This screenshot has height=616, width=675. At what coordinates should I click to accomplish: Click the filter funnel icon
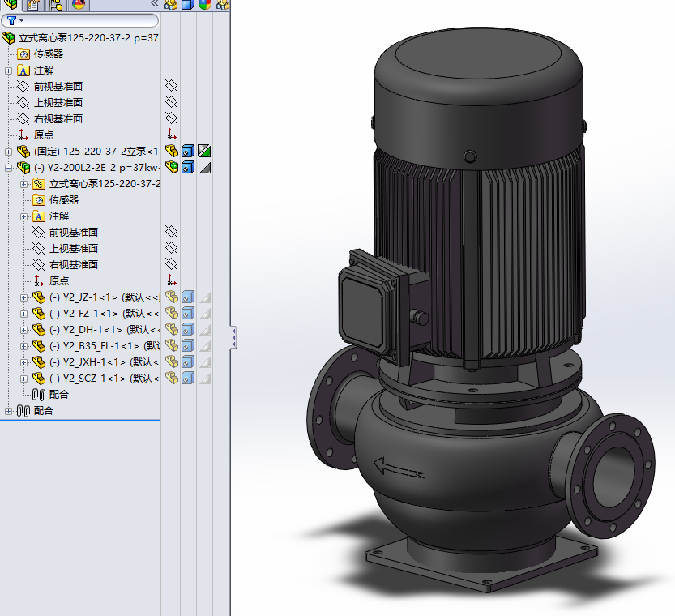tap(11, 20)
